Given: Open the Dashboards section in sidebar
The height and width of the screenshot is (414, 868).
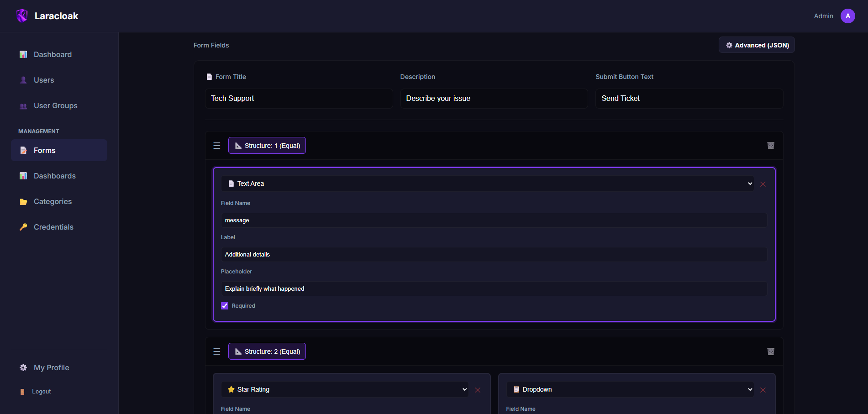Looking at the screenshot, I should [54, 176].
